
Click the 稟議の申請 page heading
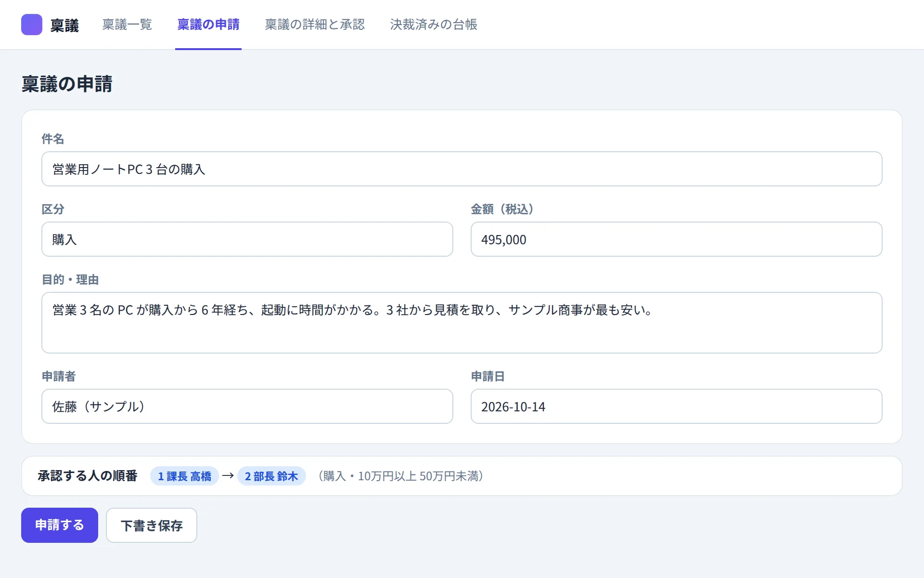[67, 84]
